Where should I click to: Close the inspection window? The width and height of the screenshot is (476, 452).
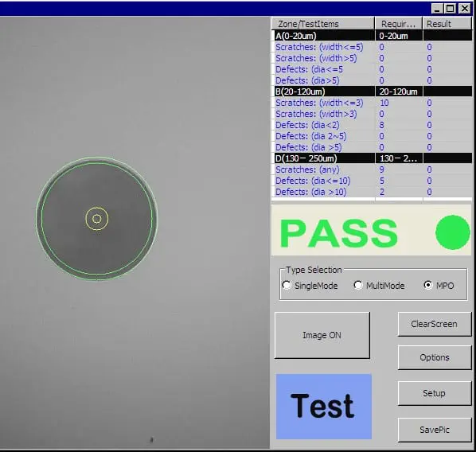click(x=465, y=8)
